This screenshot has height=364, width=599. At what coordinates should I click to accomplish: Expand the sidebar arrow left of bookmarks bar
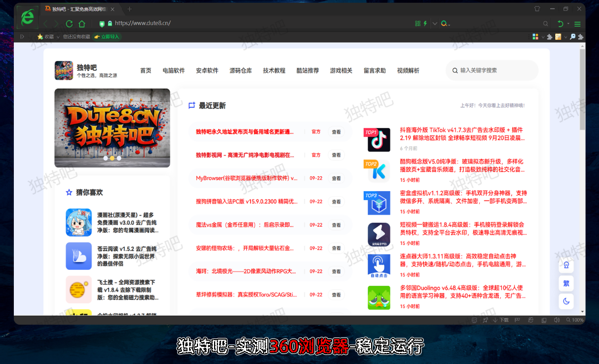pyautogui.click(x=22, y=37)
